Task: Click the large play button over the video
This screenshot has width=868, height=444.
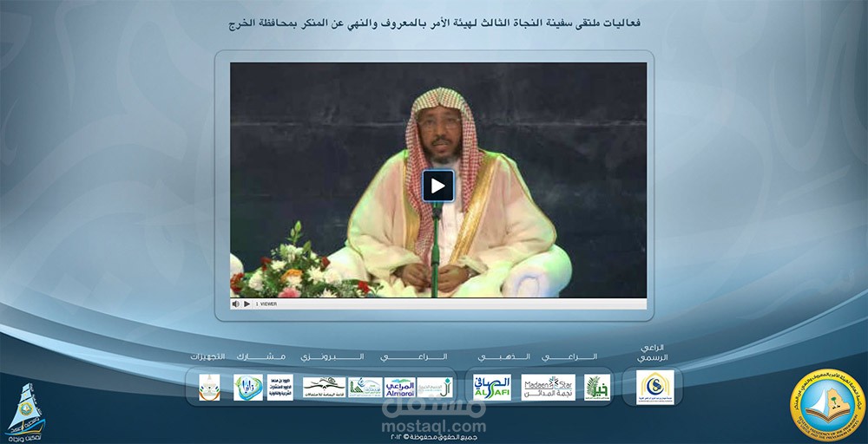Action: [437, 186]
